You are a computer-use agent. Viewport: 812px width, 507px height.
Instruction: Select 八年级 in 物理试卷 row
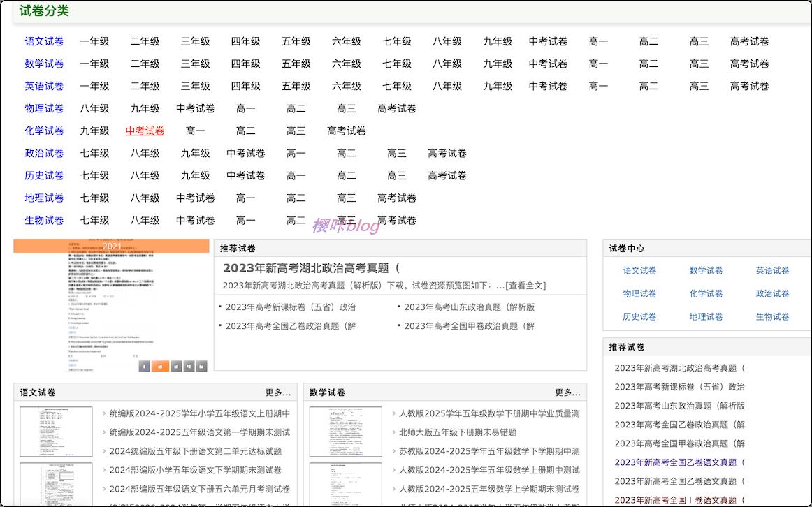pos(94,109)
